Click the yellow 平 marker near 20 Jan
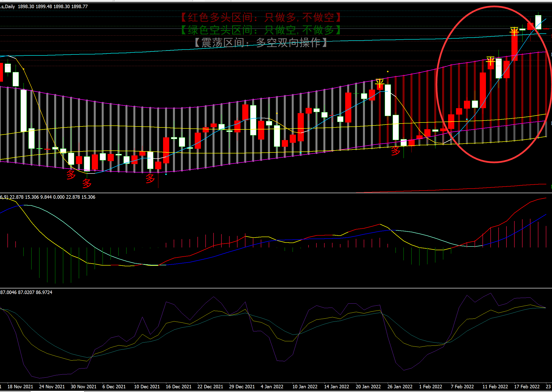Image resolution: width=552 pixels, height=392 pixels. pos(380,83)
